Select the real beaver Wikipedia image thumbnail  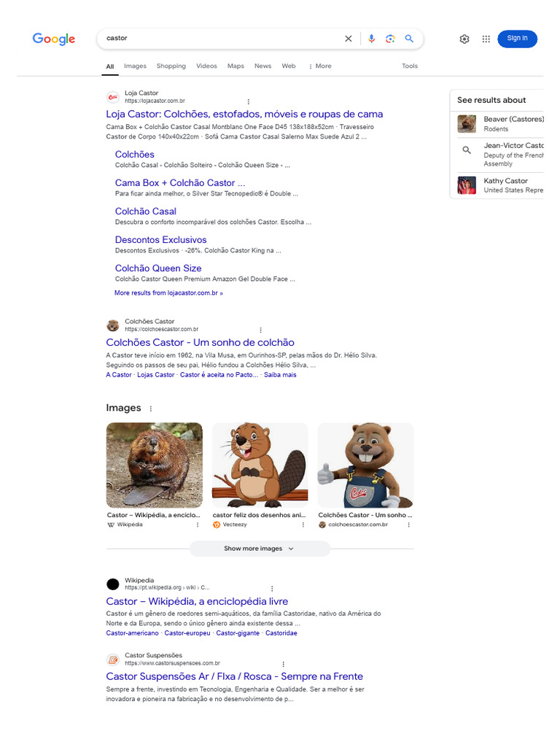[x=154, y=465]
